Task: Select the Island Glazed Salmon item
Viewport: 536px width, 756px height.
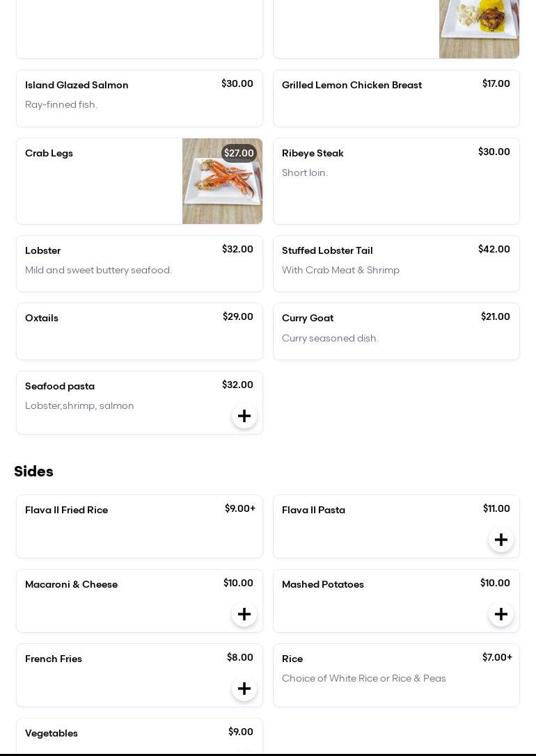Action: click(139, 98)
